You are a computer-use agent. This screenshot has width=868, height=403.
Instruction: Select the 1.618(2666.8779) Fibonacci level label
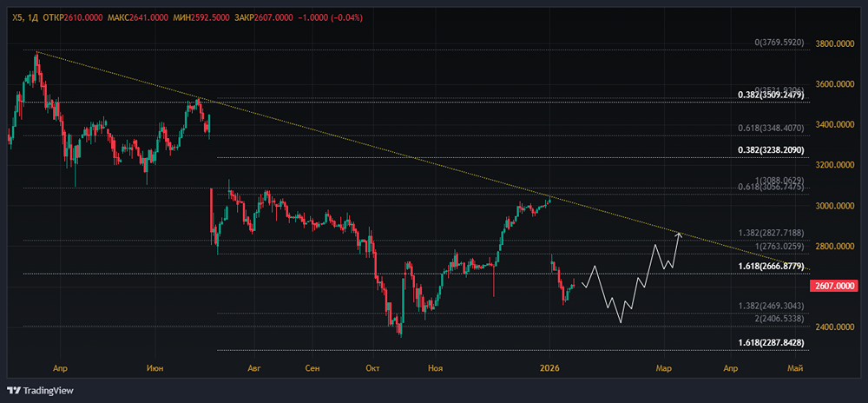pyautogui.click(x=771, y=267)
